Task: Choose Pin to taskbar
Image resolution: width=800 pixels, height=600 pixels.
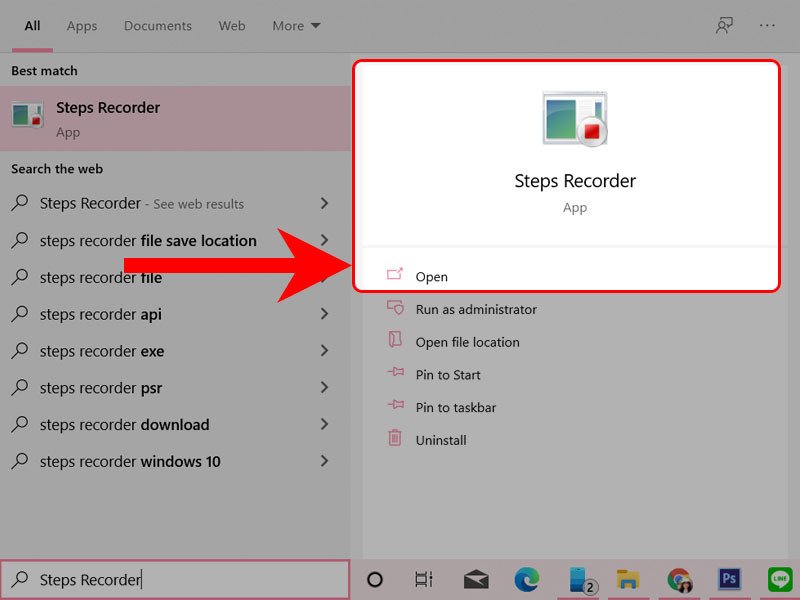Action: click(456, 407)
